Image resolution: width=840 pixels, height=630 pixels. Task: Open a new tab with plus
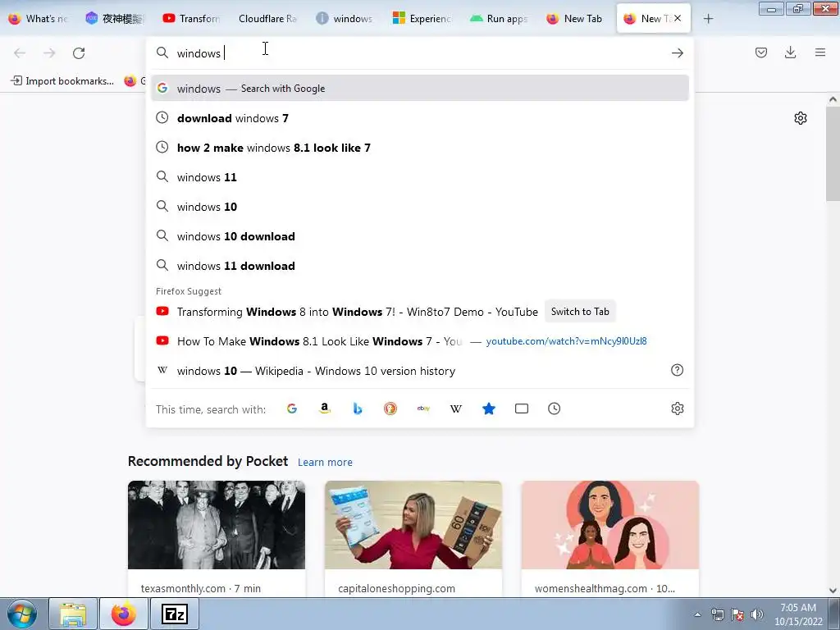click(708, 19)
